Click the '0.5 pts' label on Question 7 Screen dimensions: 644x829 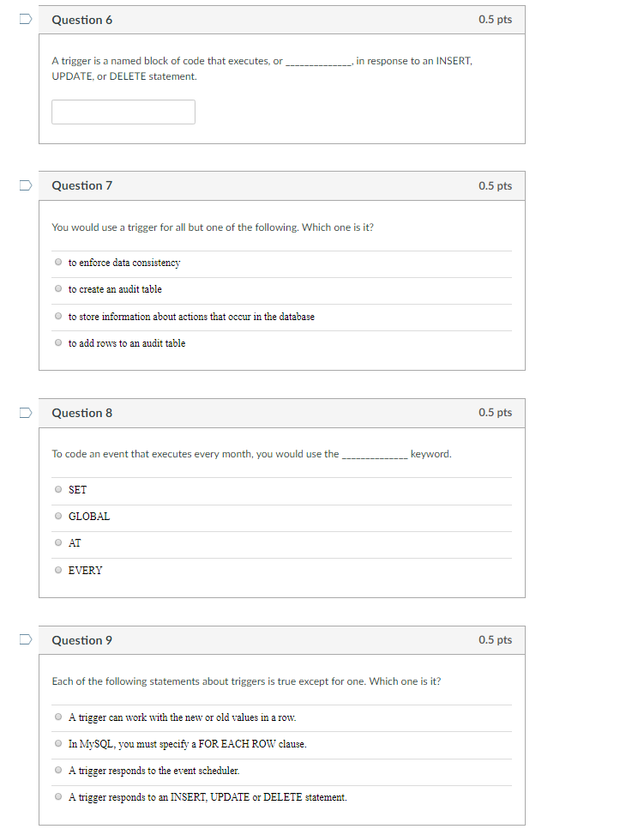pos(495,185)
